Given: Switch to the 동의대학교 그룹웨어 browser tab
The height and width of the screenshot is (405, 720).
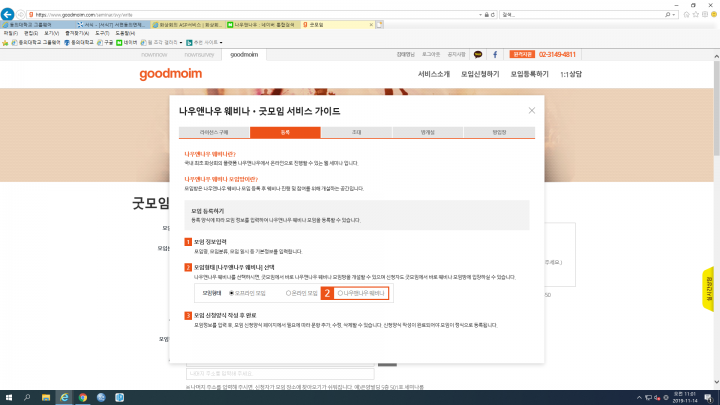Looking at the screenshot, I should [x=38, y=25].
